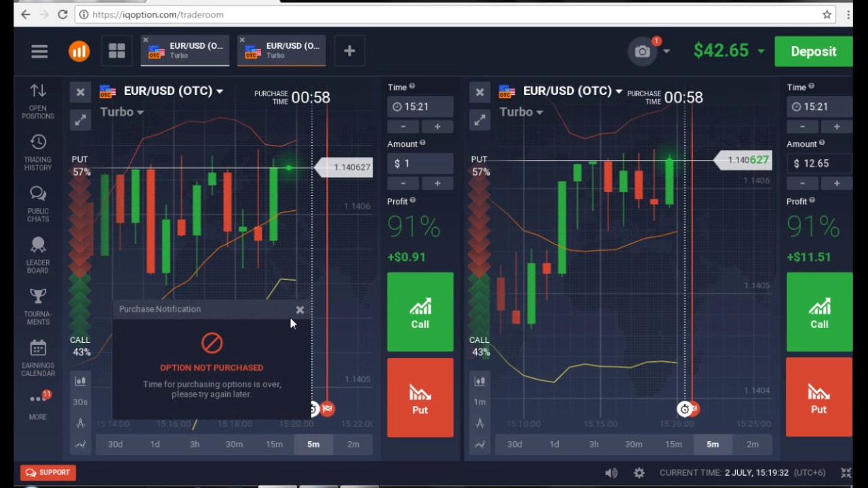The image size is (868, 488).
Task: Open the Leader Board panel
Action: (x=38, y=256)
